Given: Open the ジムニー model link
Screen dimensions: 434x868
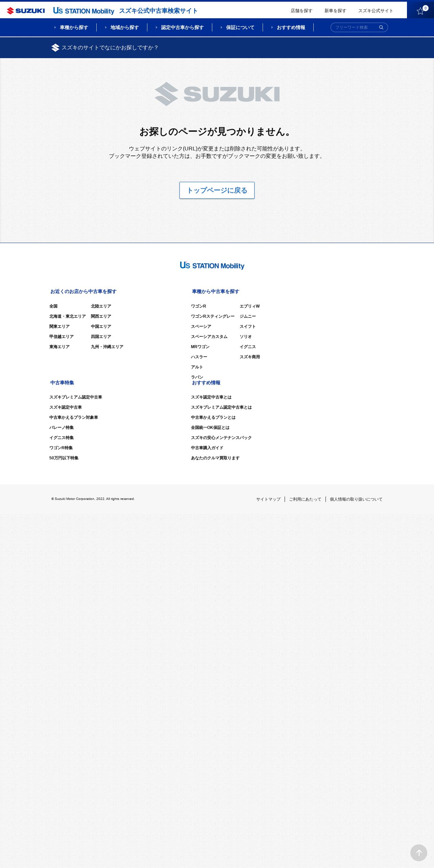Looking at the screenshot, I should (248, 316).
